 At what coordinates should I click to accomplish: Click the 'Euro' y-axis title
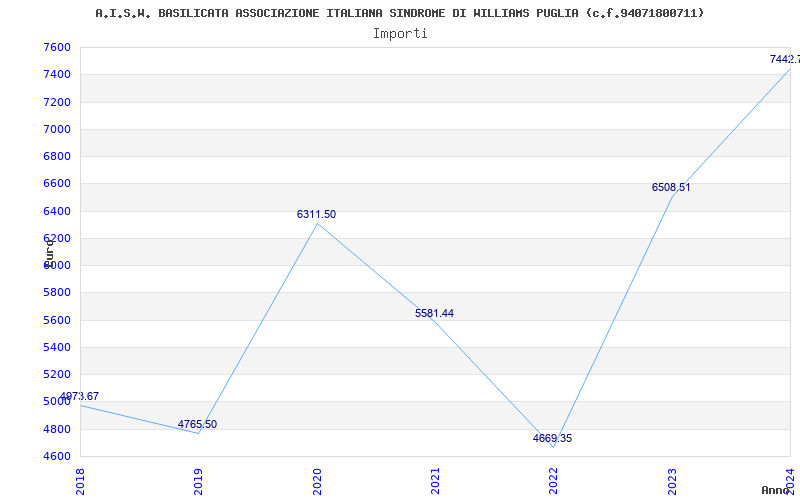pos(49,254)
